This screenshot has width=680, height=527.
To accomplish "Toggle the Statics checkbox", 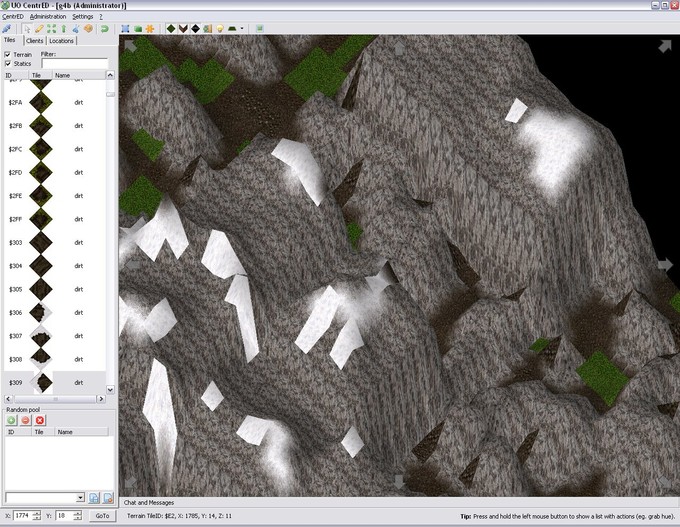I will point(9,64).
